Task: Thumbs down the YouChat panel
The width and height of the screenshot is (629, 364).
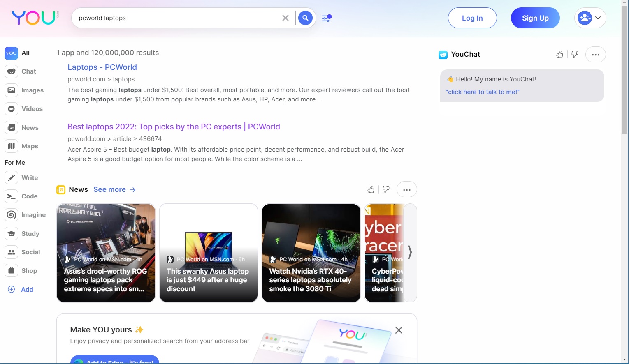Action: 575,54
